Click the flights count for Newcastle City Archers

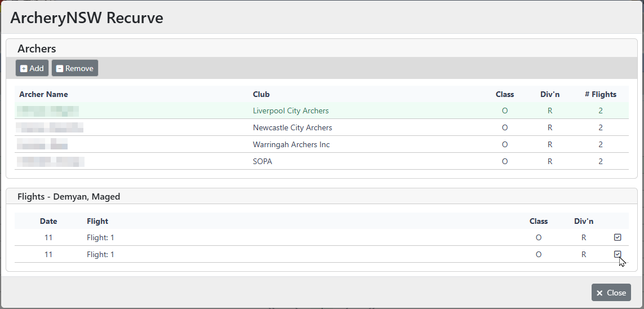pos(600,127)
